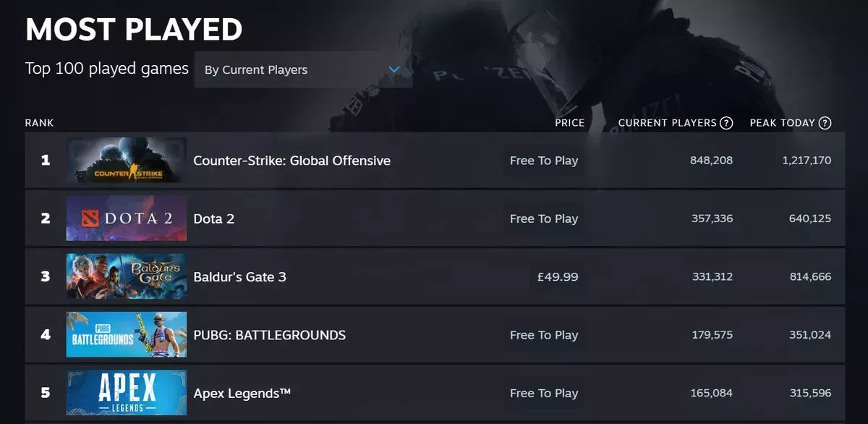Click the Dota 2 title link
This screenshot has width=868, height=424.
point(213,219)
